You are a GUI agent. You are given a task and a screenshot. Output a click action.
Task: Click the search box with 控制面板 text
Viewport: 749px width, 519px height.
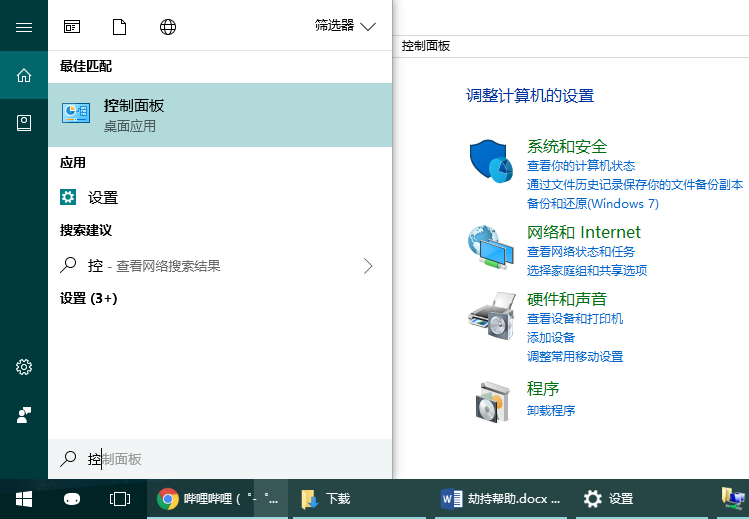[x=220, y=459]
